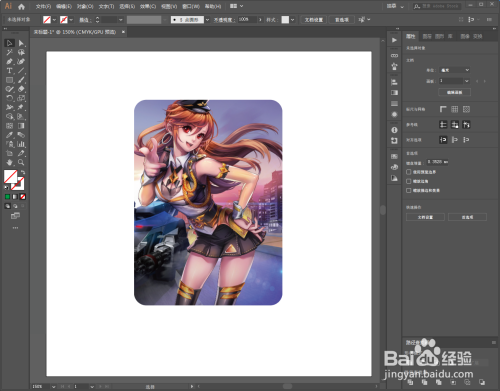Select the Type tool
The width and height of the screenshot is (500, 391).
(x=9, y=71)
